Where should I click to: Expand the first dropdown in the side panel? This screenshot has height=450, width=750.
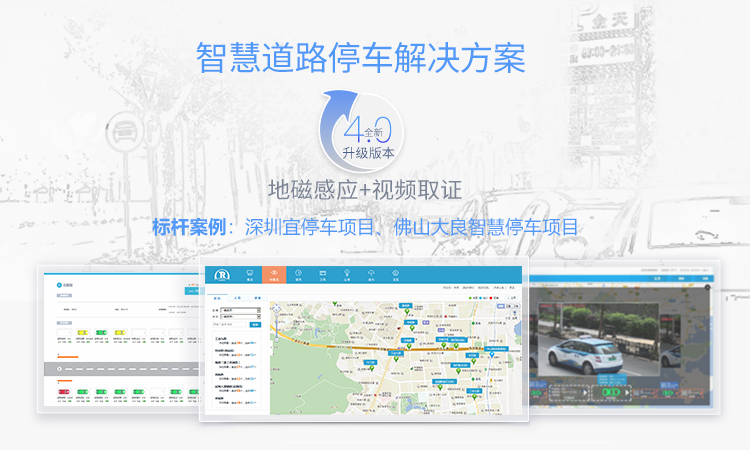tap(240, 310)
